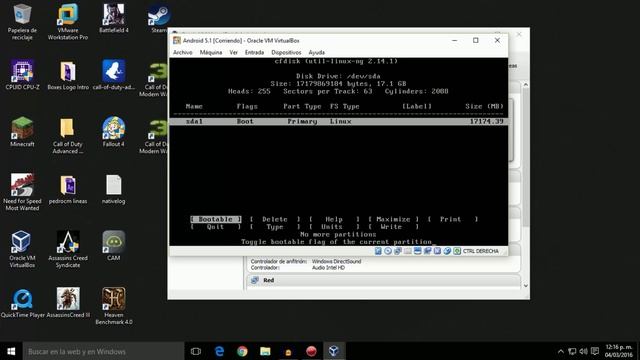Click the Maximize option in cfdisk
Screen dimensions: 640x360
pyautogui.click(x=393, y=219)
